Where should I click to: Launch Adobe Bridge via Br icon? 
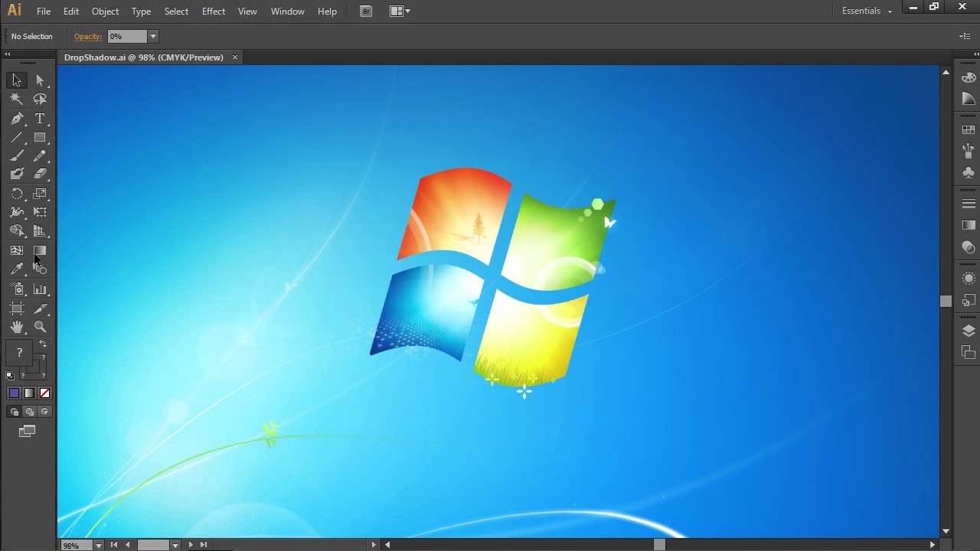(366, 11)
